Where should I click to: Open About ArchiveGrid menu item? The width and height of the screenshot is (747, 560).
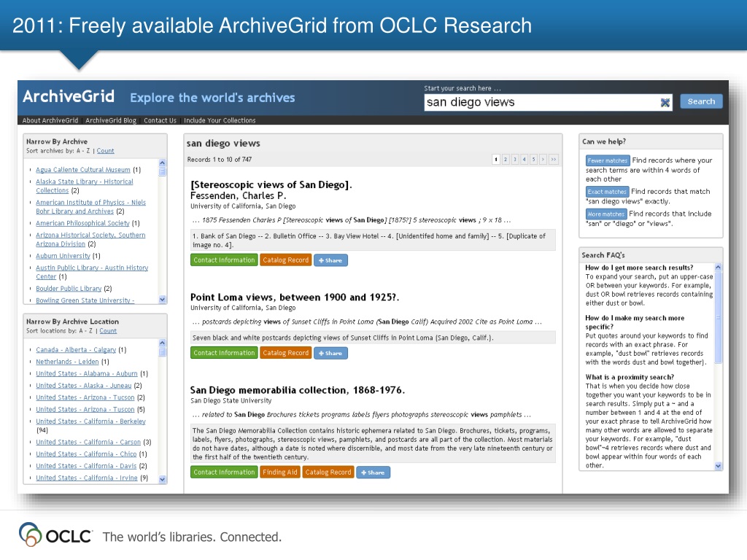(x=50, y=120)
